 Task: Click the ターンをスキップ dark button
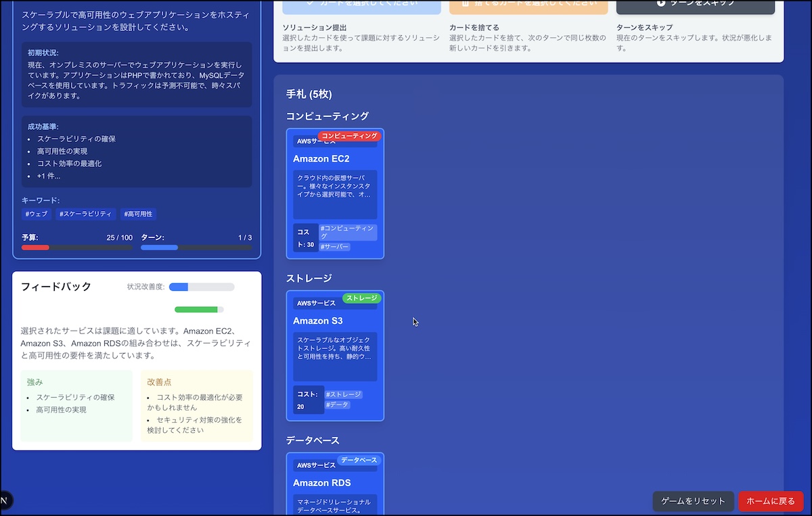(x=696, y=5)
